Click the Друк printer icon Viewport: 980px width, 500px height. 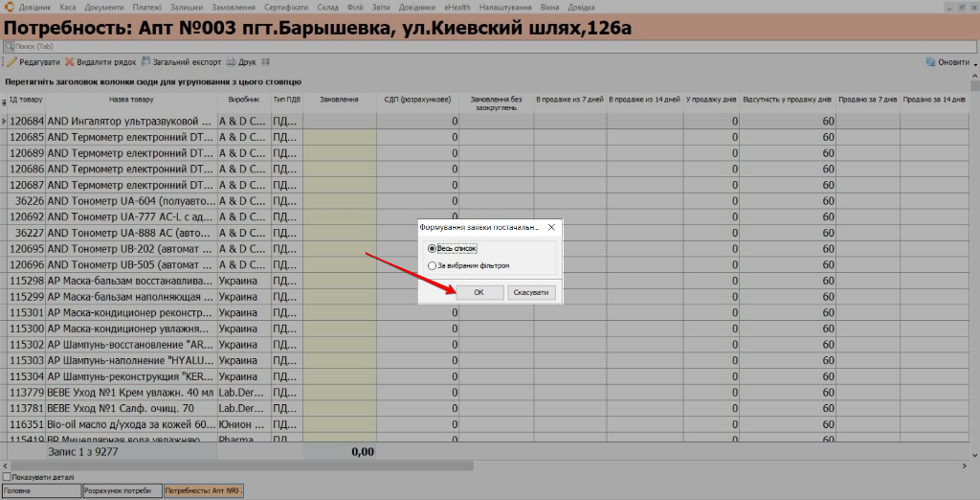[x=231, y=62]
